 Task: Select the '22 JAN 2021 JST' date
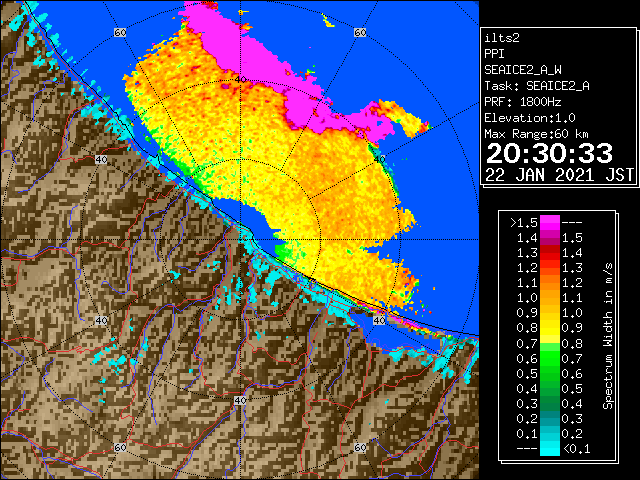tap(559, 175)
